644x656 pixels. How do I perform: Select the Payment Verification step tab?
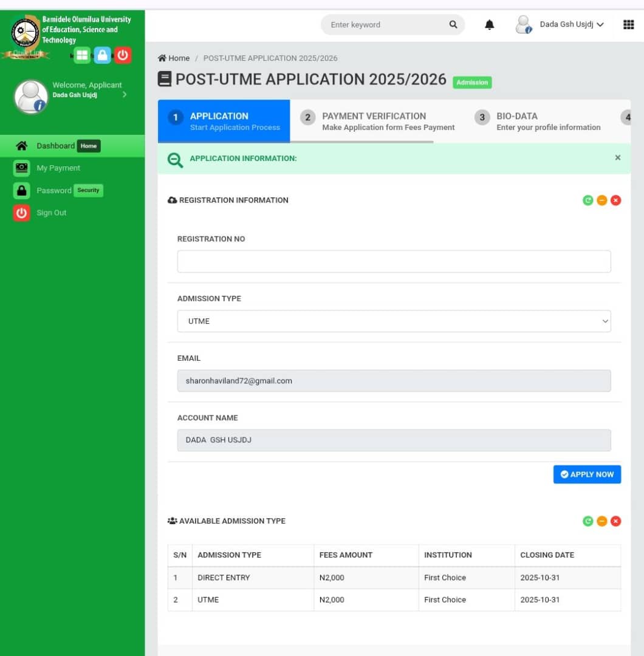(x=377, y=121)
